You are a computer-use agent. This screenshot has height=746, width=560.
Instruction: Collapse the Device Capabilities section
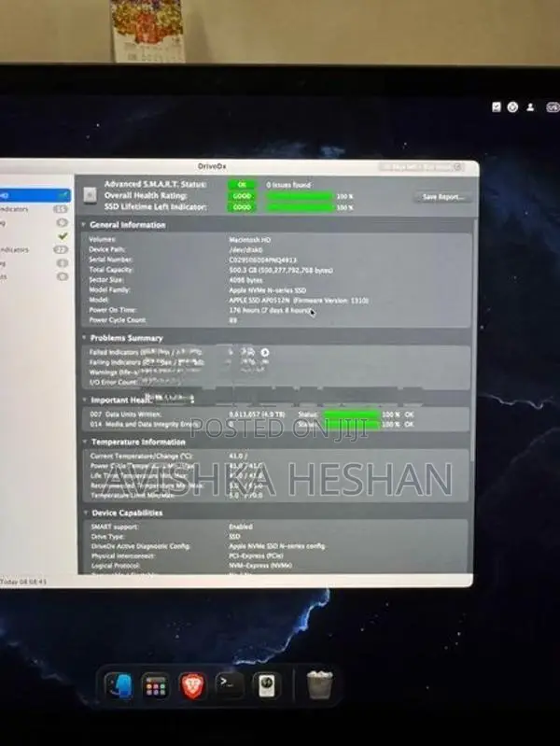(87, 513)
